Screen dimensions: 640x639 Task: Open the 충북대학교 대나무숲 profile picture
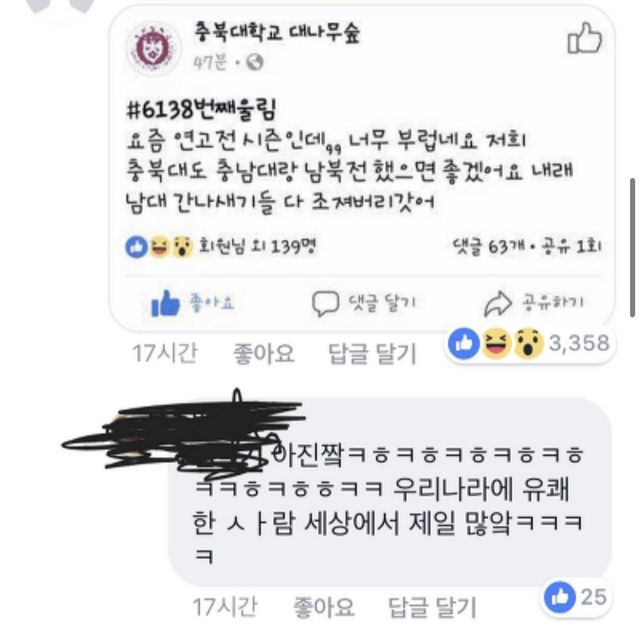153,48
